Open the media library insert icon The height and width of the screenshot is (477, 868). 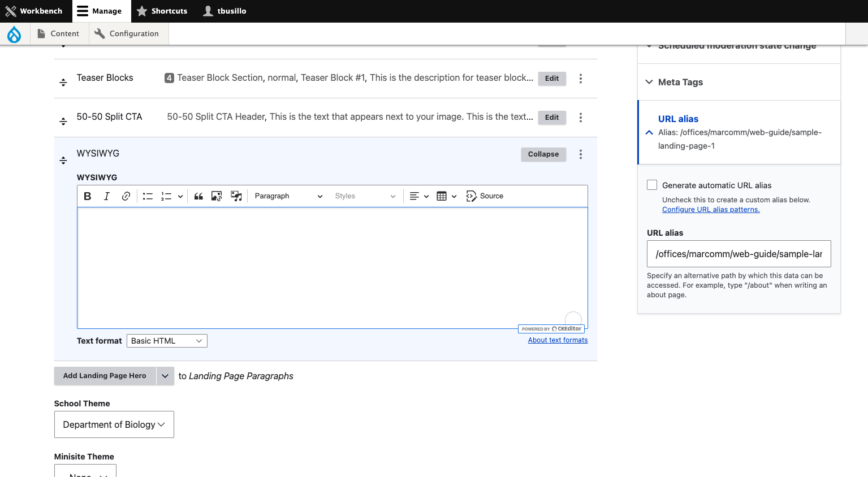coord(236,196)
